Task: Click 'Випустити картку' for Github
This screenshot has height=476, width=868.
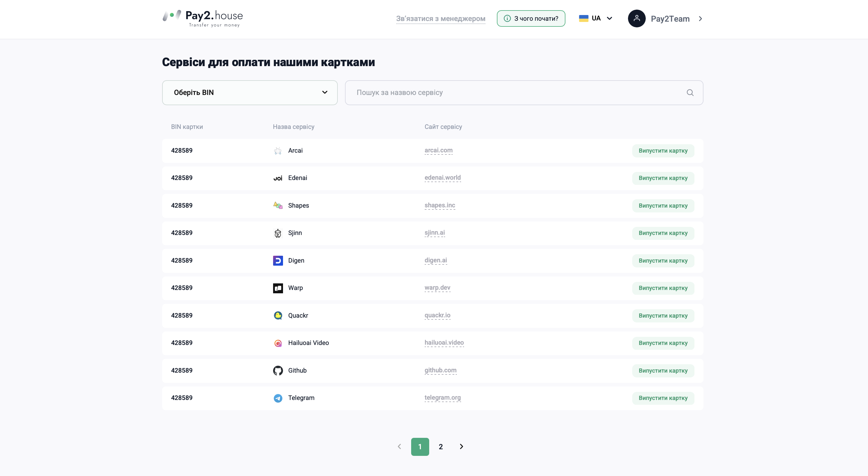Action: click(x=663, y=371)
